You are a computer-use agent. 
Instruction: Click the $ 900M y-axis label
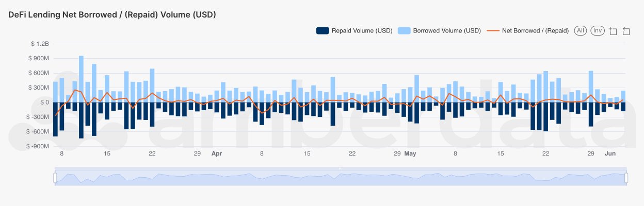(x=39, y=59)
